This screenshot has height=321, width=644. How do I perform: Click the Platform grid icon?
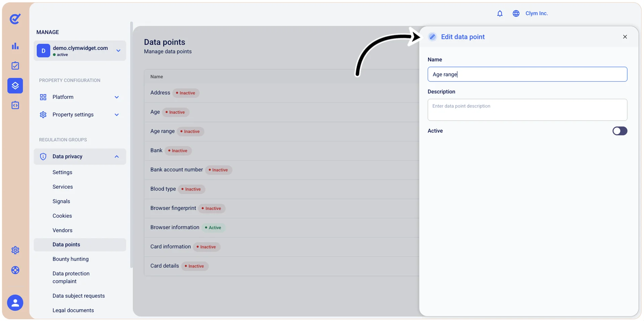click(43, 97)
